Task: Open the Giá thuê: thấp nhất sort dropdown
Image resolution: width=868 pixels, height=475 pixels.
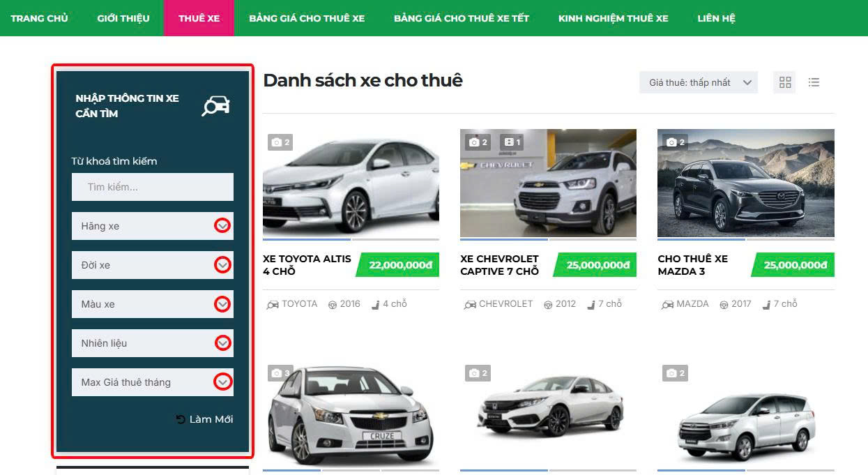Action: (x=698, y=82)
